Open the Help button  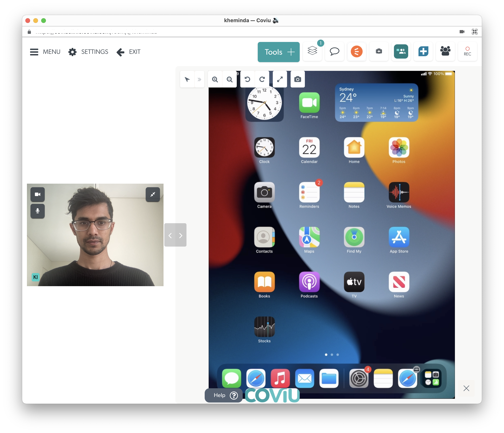coord(224,395)
